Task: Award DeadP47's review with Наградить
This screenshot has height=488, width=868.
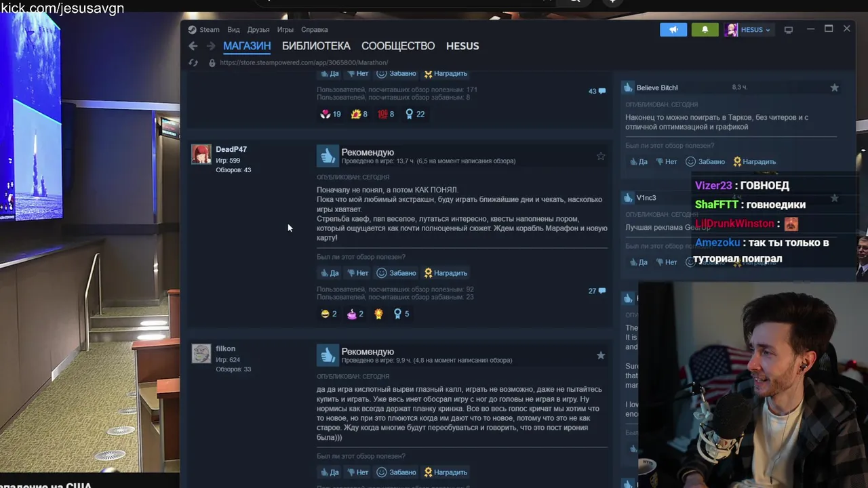Action: click(x=446, y=273)
